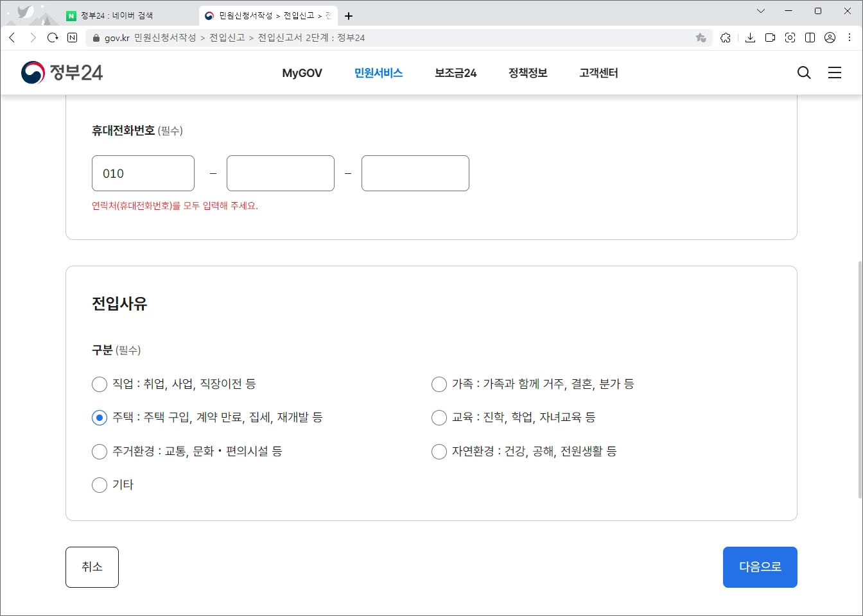Select the 가족 reason radio button
This screenshot has width=863, height=616.
click(439, 384)
